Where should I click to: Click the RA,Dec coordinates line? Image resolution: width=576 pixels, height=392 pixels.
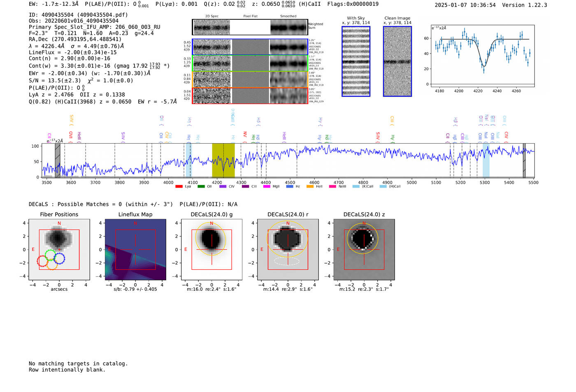point(75,39)
